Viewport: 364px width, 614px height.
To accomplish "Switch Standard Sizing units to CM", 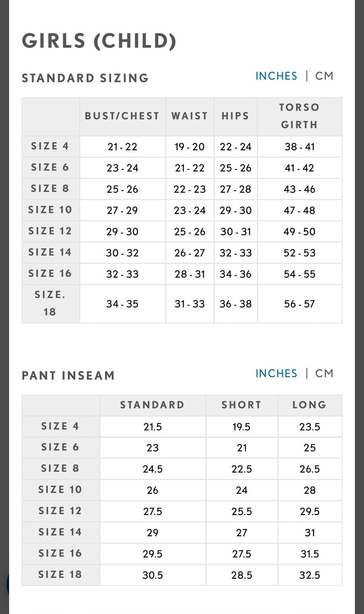I will point(324,76).
